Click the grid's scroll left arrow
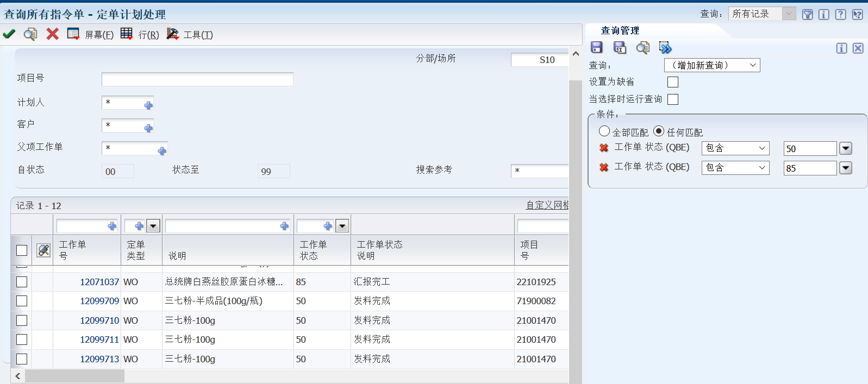The image size is (868, 384). coord(18,376)
